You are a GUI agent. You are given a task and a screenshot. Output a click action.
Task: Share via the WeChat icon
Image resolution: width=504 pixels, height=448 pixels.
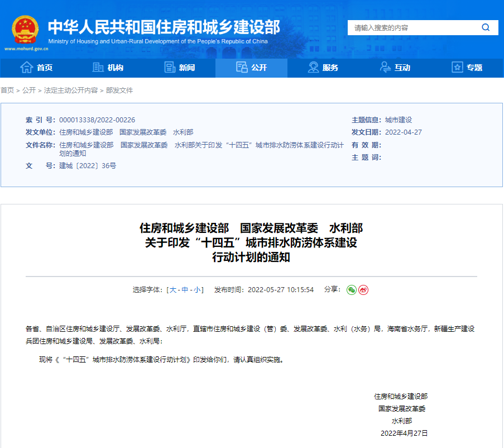(351, 290)
